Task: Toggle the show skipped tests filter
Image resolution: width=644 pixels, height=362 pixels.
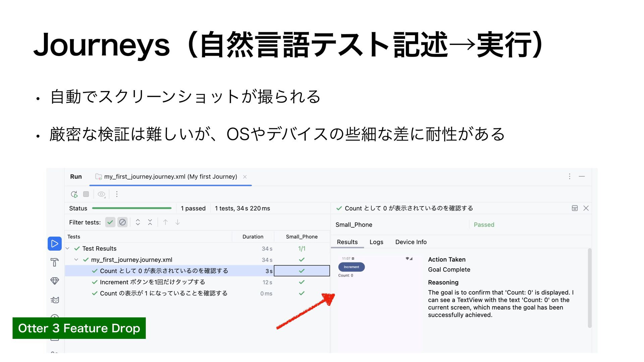Action: (122, 222)
